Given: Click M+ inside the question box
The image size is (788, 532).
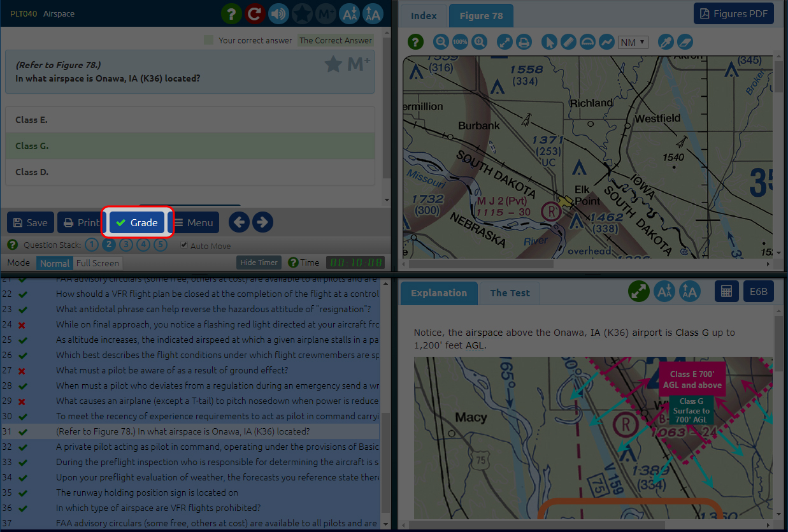Looking at the screenshot, I should click(x=359, y=64).
